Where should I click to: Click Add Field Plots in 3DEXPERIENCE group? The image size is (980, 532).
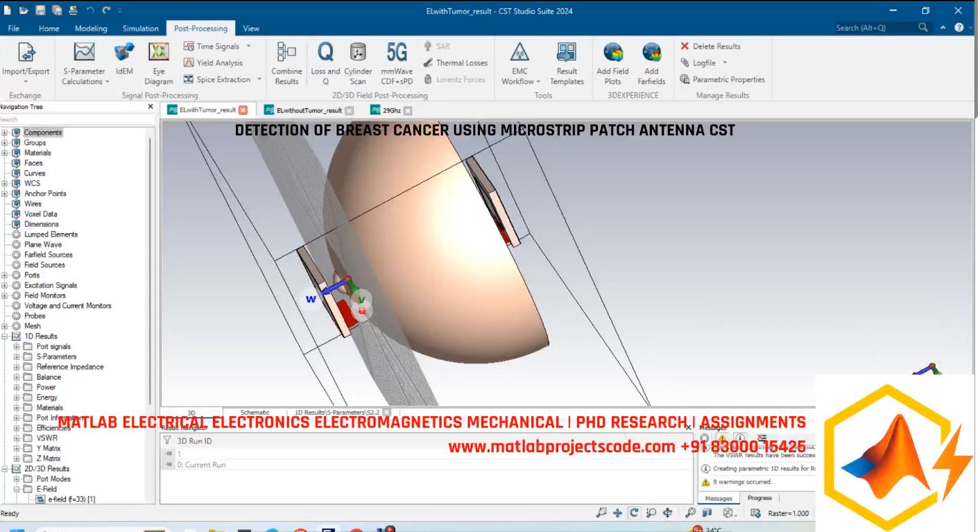click(613, 62)
